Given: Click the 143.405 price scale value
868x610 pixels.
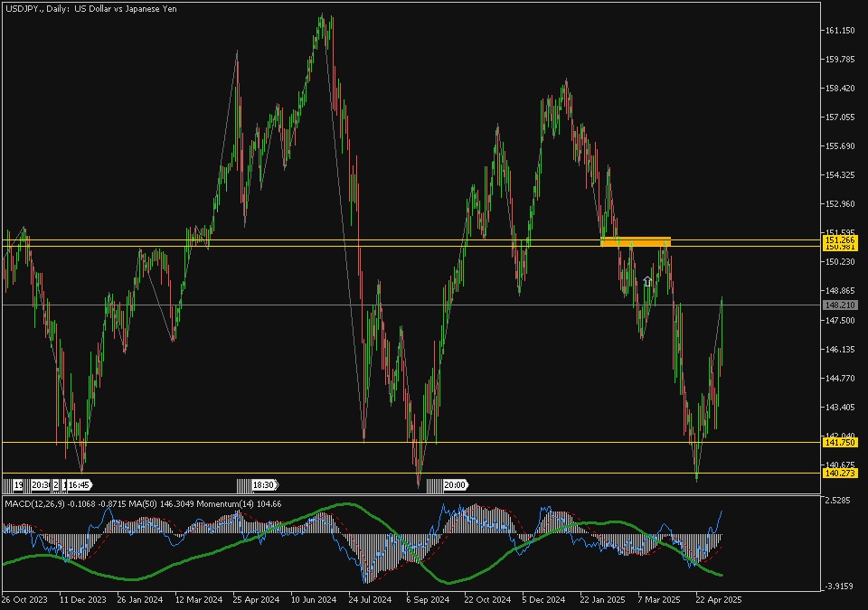Looking at the screenshot, I should pyautogui.click(x=840, y=408).
